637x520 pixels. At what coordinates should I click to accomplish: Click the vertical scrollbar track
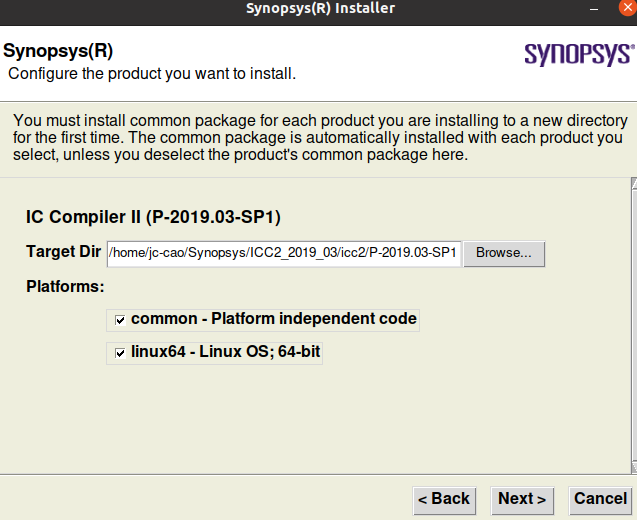[632, 325]
